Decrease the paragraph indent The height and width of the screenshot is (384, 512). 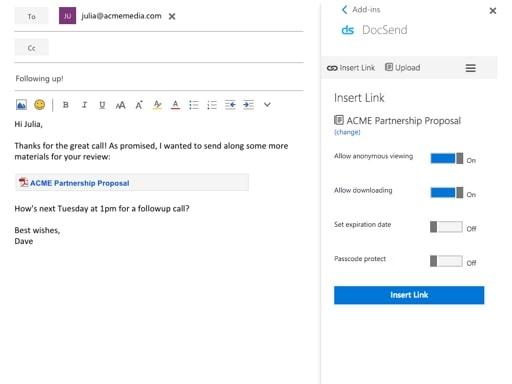(230, 105)
